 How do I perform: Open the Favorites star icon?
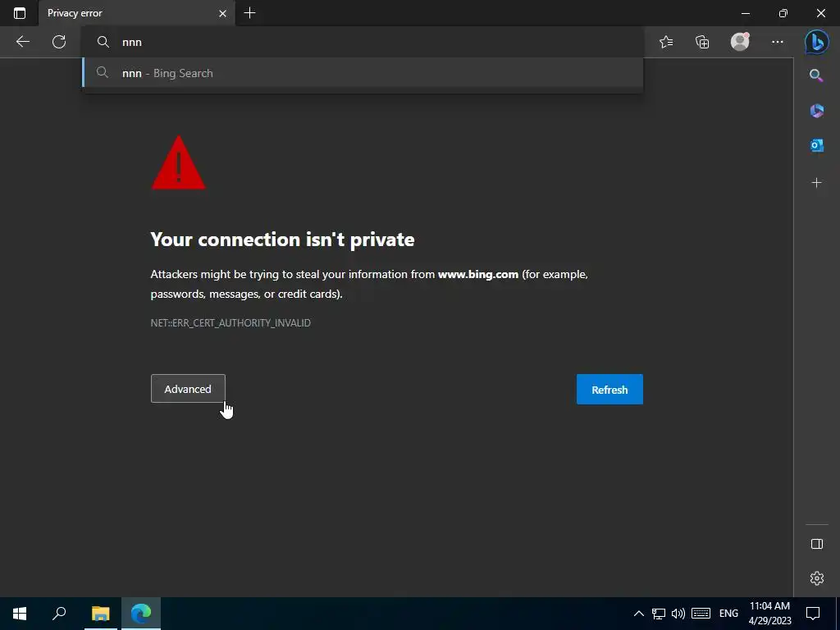[666, 42]
